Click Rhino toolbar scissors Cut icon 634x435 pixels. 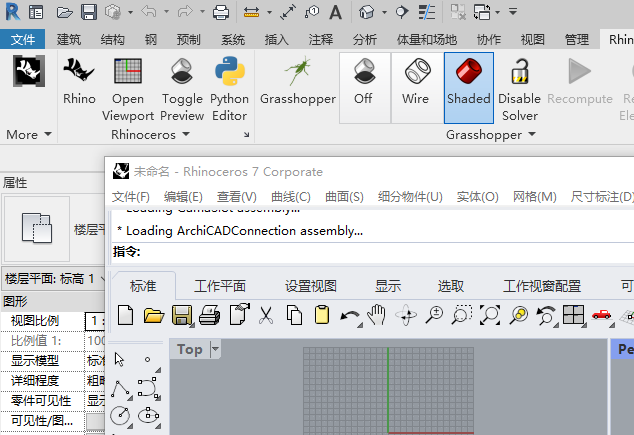[x=266, y=315]
